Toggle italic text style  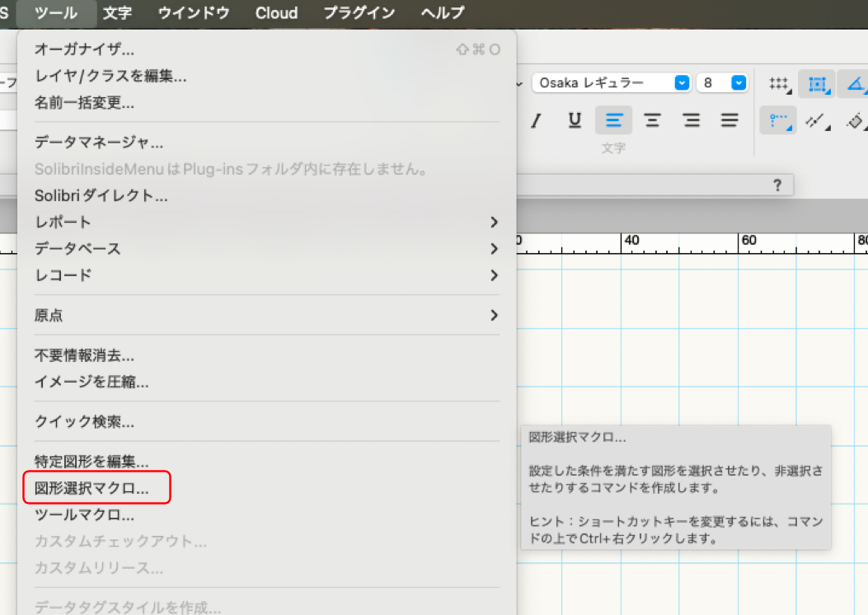pos(536,120)
